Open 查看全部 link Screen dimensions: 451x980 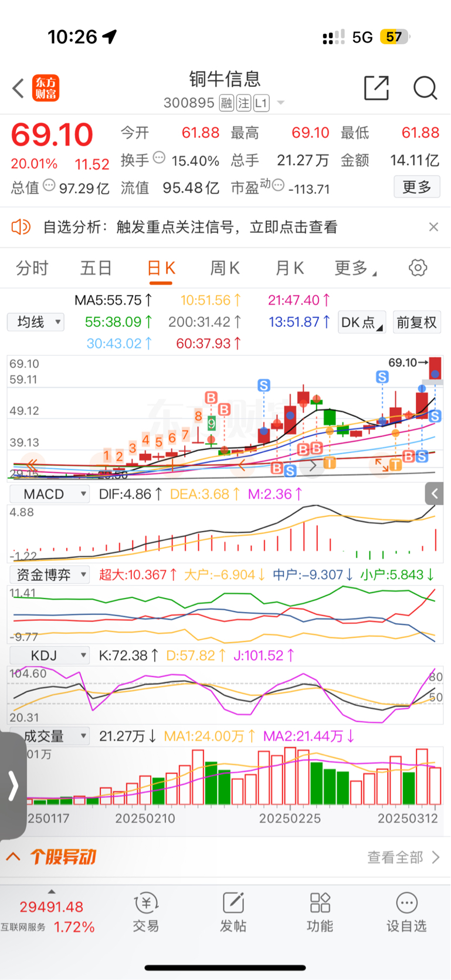click(403, 857)
